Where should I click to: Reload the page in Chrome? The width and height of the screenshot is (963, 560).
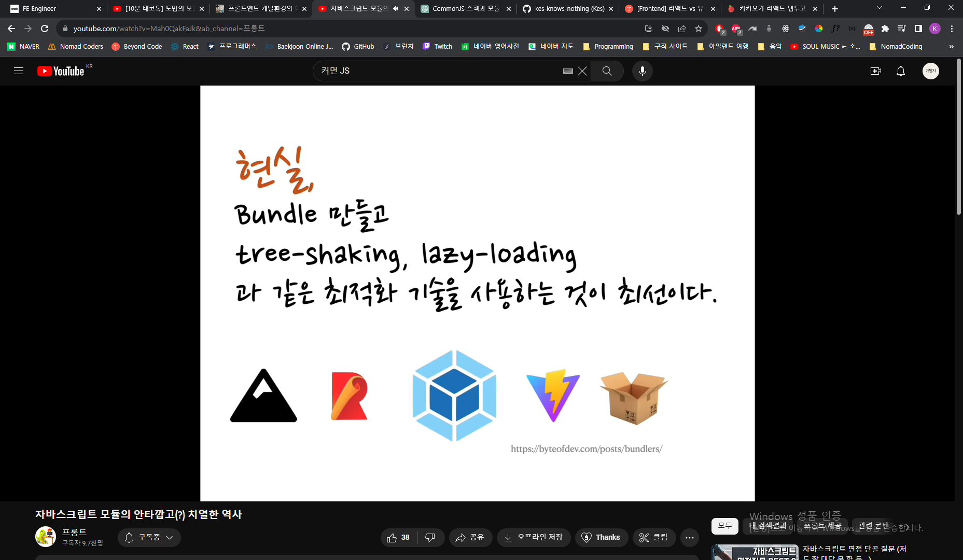(x=45, y=29)
